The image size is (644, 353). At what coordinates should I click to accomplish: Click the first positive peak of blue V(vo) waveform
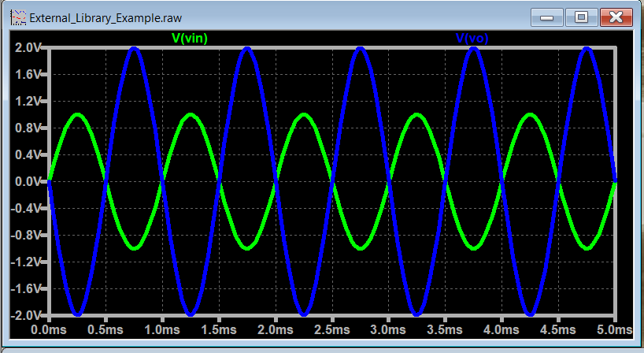coord(134,48)
